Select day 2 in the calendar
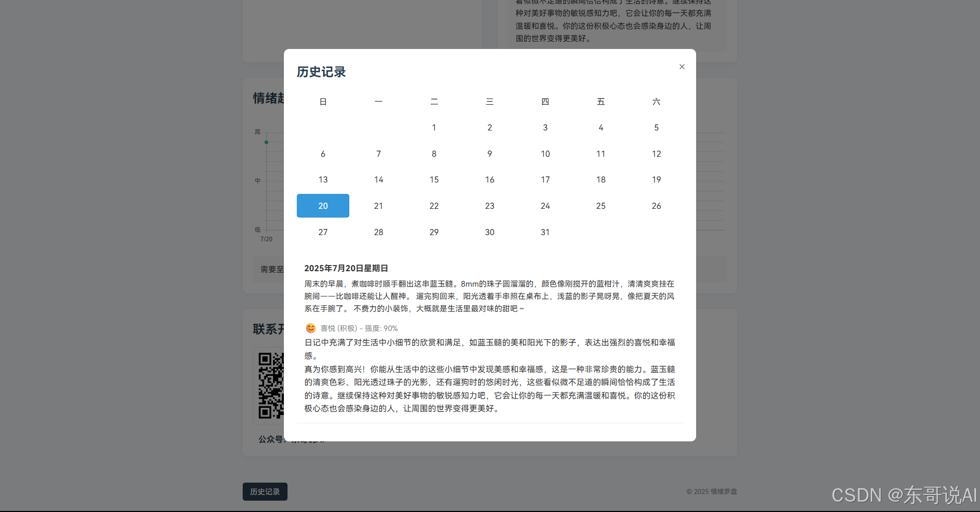This screenshot has height=512, width=980. [489, 127]
